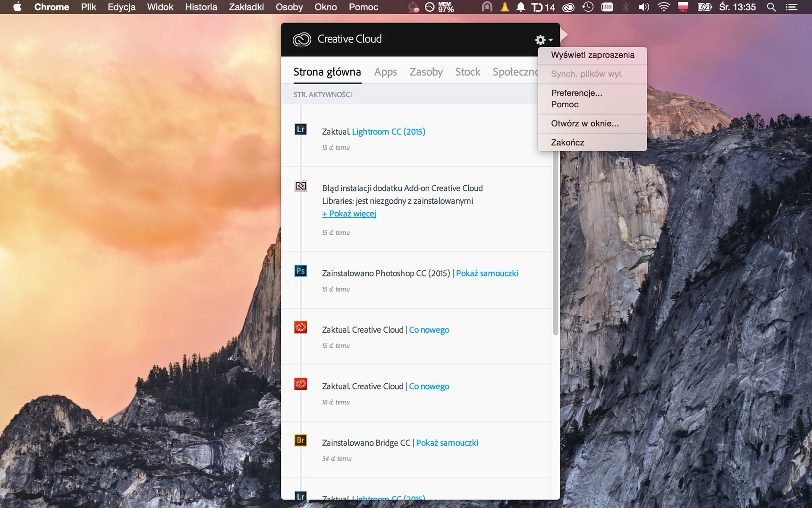Open Pokaż samouczki link for Bridge CC
Image resolution: width=812 pixels, height=508 pixels.
click(447, 443)
